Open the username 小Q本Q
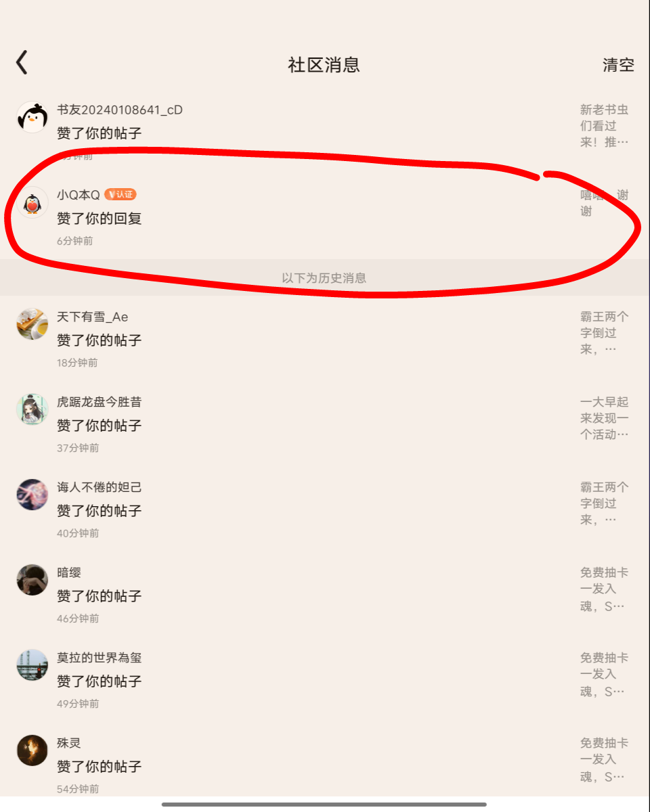Viewport: 650px width, 812px height. point(78,195)
